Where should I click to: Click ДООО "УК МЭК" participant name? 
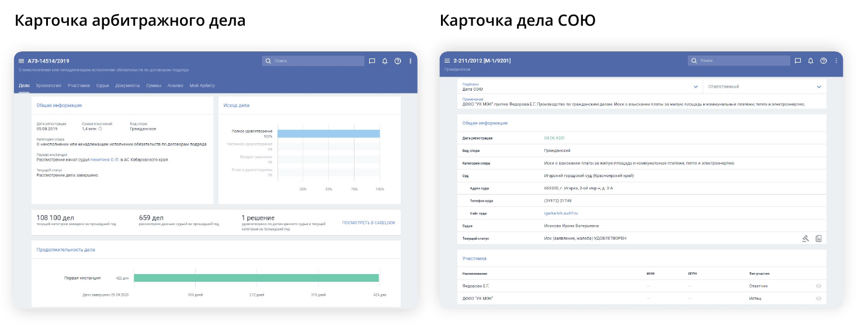[477, 299]
